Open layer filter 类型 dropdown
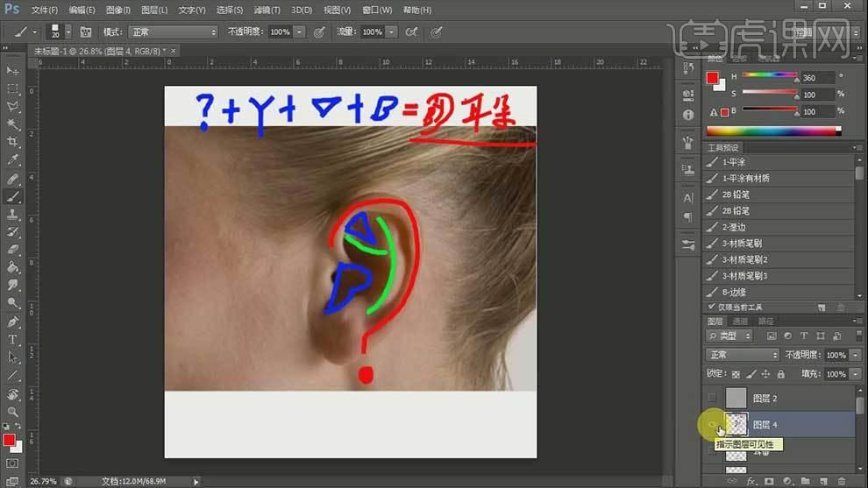This screenshot has height=488, width=868. pyautogui.click(x=729, y=336)
